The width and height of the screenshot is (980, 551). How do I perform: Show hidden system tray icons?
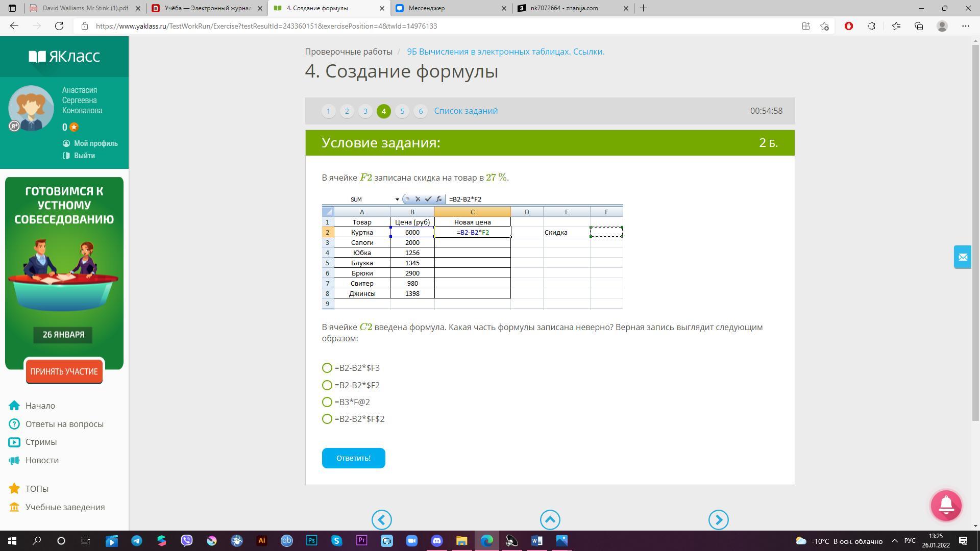pyautogui.click(x=894, y=541)
